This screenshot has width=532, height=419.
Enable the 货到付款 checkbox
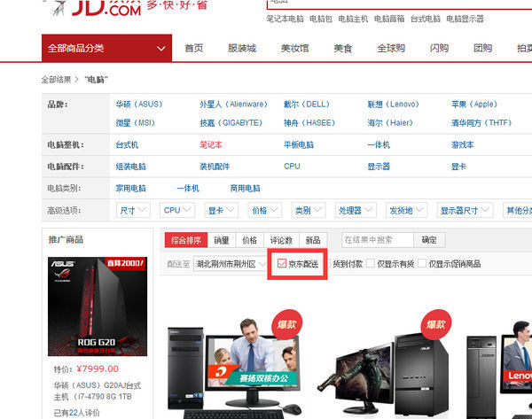click(x=328, y=263)
